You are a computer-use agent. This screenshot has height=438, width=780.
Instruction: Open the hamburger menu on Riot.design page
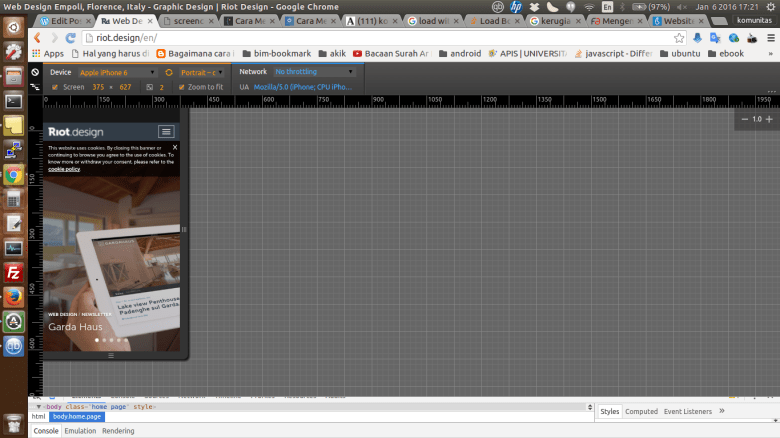click(x=166, y=132)
